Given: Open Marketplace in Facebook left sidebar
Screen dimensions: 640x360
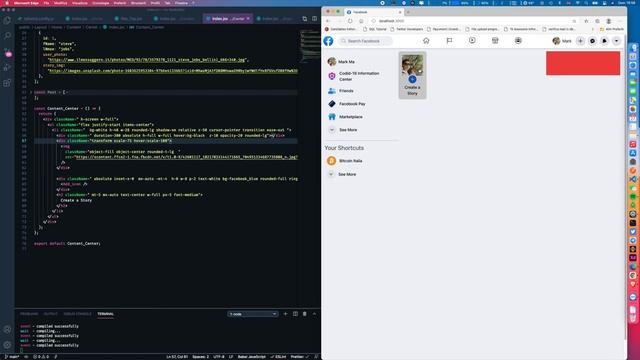Looking at the screenshot, I should pyautogui.click(x=345, y=117).
